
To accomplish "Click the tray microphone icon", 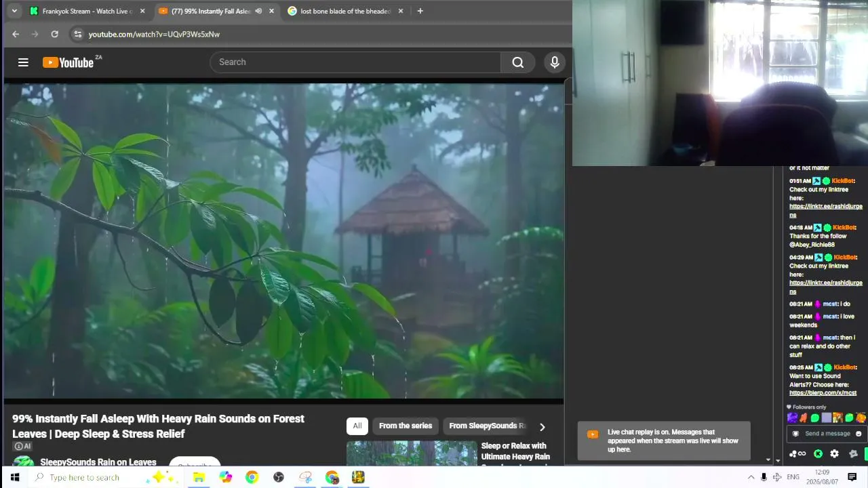I will (764, 477).
